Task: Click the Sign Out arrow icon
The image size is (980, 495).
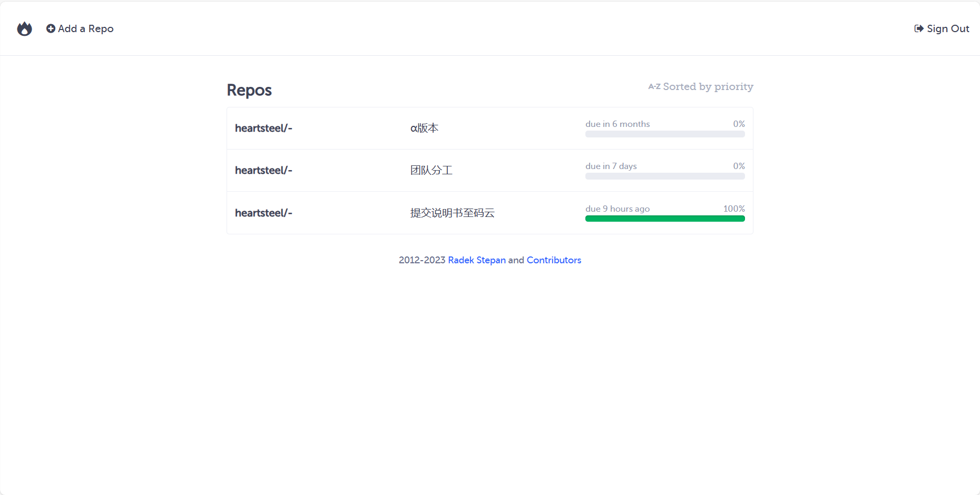Action: click(919, 28)
